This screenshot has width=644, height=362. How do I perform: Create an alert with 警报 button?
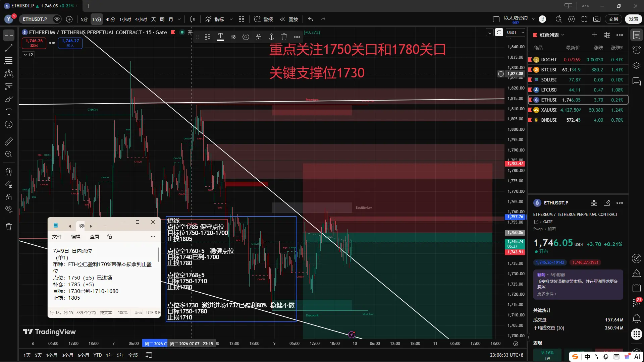point(263,19)
